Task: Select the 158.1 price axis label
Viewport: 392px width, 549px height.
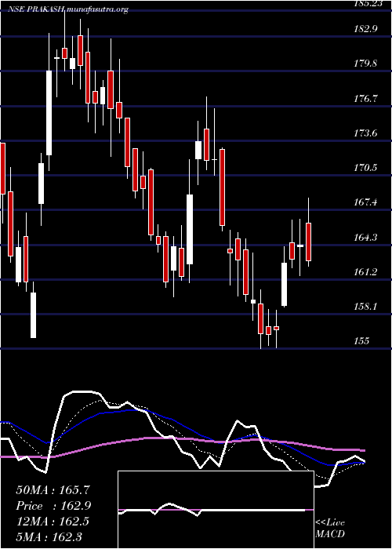Action: click(365, 307)
